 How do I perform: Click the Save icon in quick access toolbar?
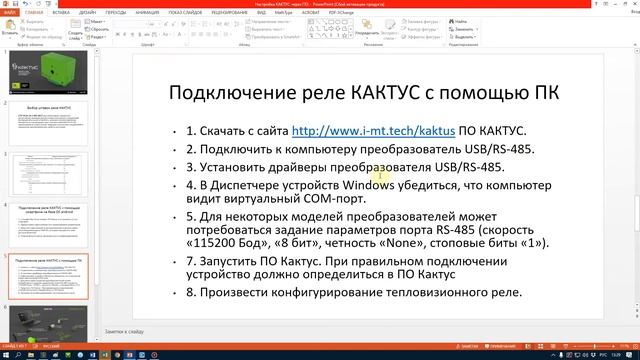coord(16,4)
